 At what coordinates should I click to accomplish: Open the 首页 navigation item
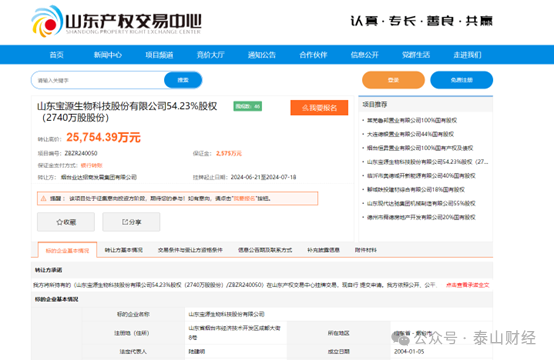point(57,55)
